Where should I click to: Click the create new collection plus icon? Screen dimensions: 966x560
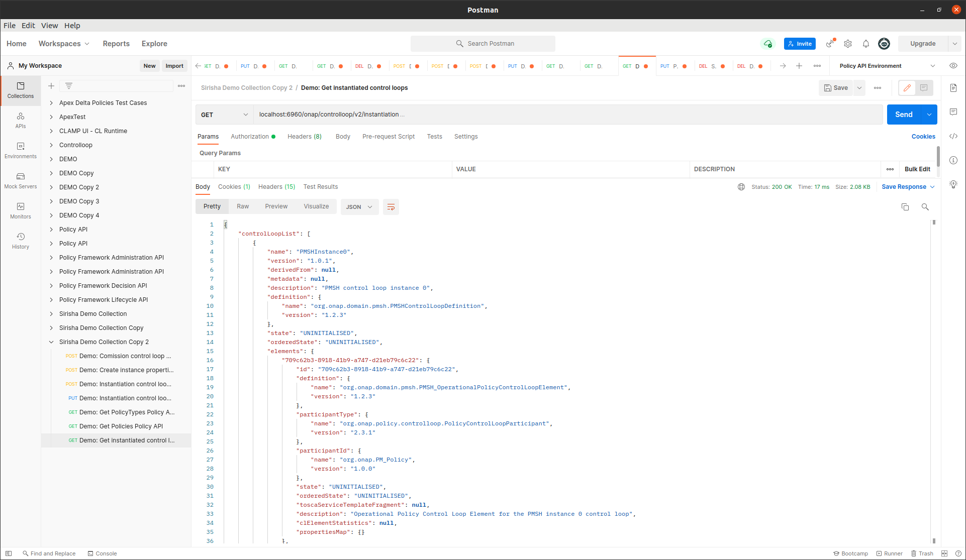51,86
